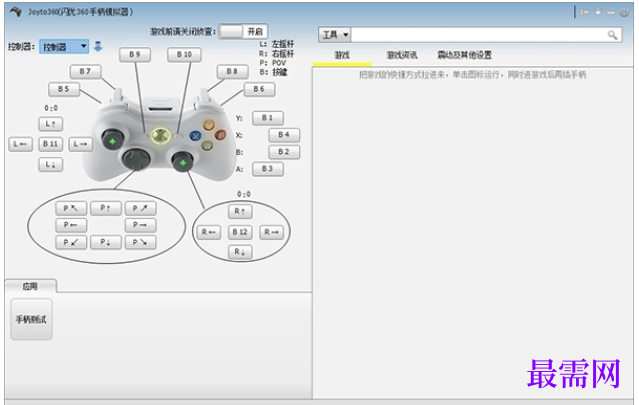Click the L↑ left stick up button
The width and height of the screenshot is (639, 405).
coord(51,123)
